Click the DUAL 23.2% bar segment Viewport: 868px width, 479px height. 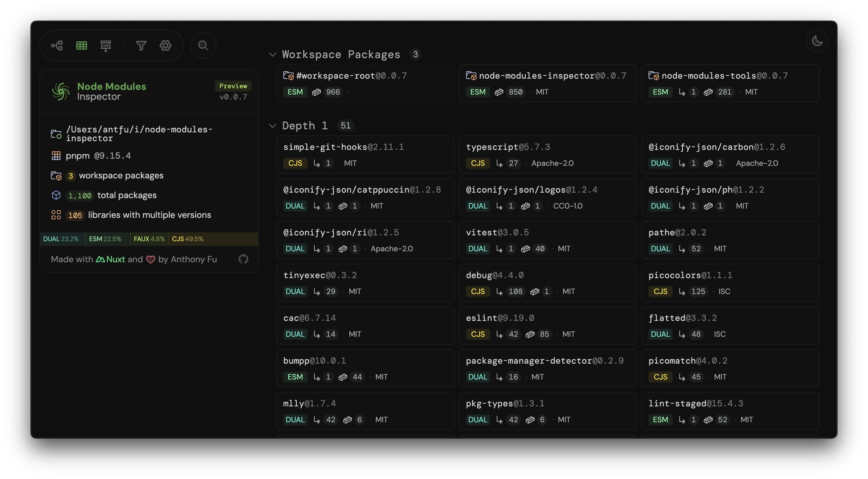tap(62, 239)
